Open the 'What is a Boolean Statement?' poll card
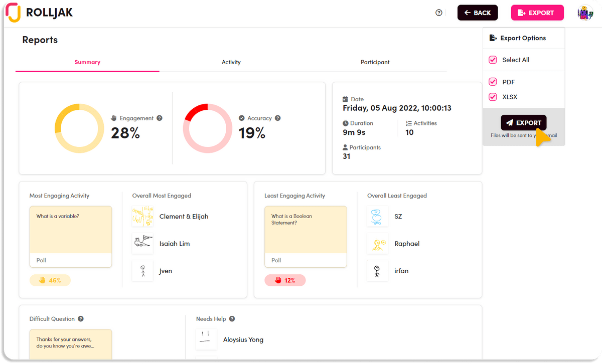The height and width of the screenshot is (364, 602). [x=306, y=237]
